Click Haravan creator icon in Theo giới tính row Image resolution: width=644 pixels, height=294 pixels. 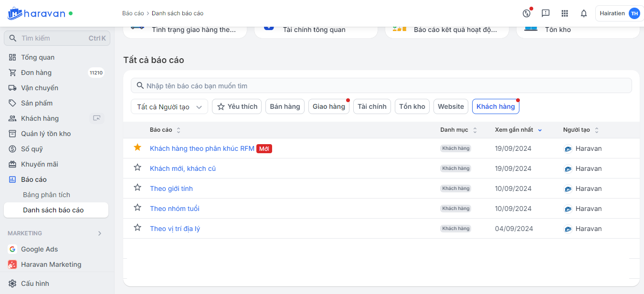pyautogui.click(x=568, y=189)
